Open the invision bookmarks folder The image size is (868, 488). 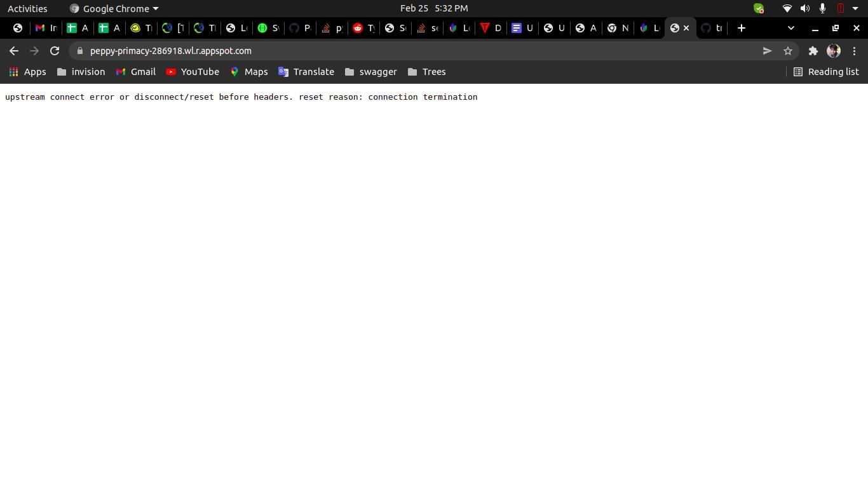point(81,72)
